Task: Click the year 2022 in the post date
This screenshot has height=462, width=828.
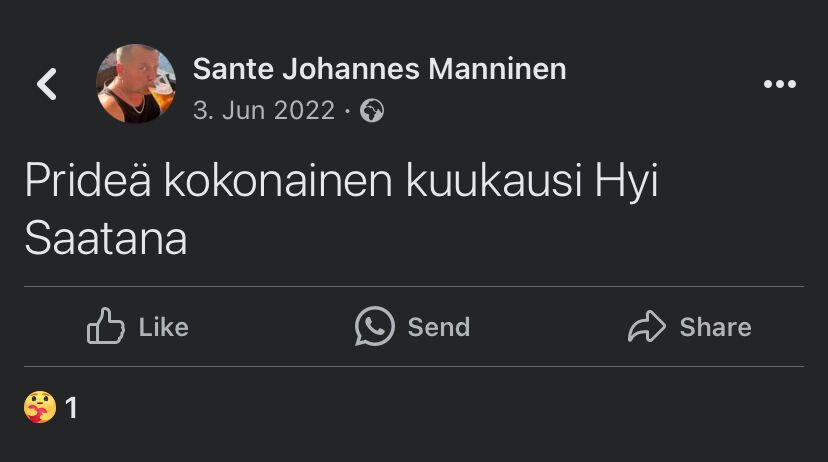Action: tap(304, 111)
